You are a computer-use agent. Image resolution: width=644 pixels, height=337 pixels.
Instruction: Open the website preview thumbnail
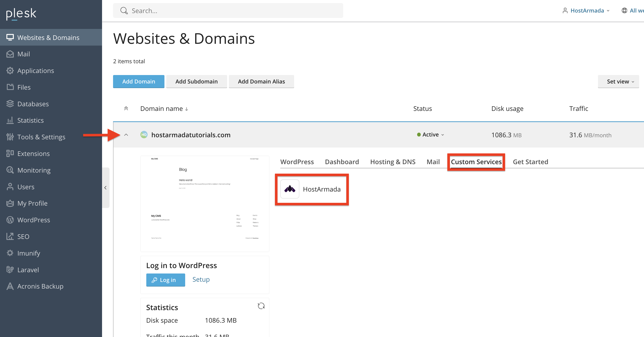pyautogui.click(x=205, y=204)
